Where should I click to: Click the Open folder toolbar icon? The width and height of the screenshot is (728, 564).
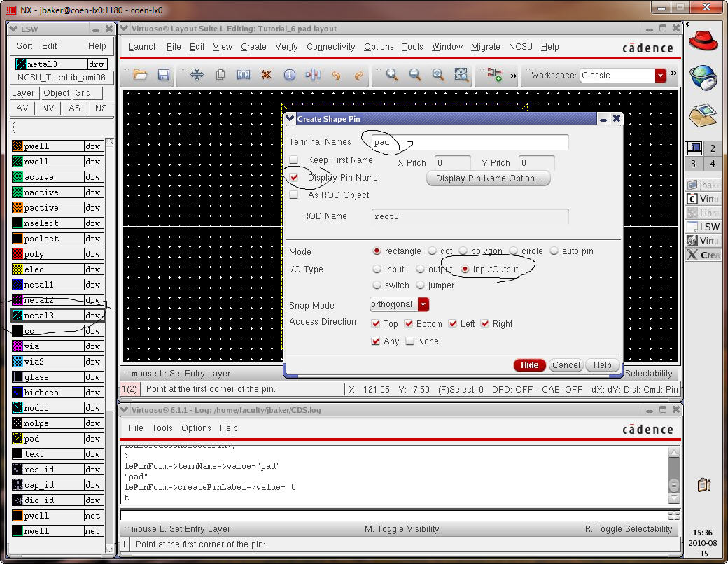[x=140, y=75]
